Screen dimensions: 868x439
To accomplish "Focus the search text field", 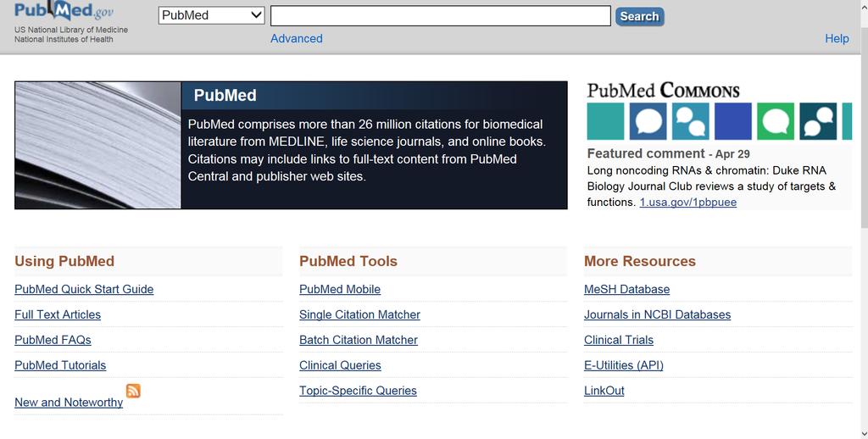I will 441,15.
